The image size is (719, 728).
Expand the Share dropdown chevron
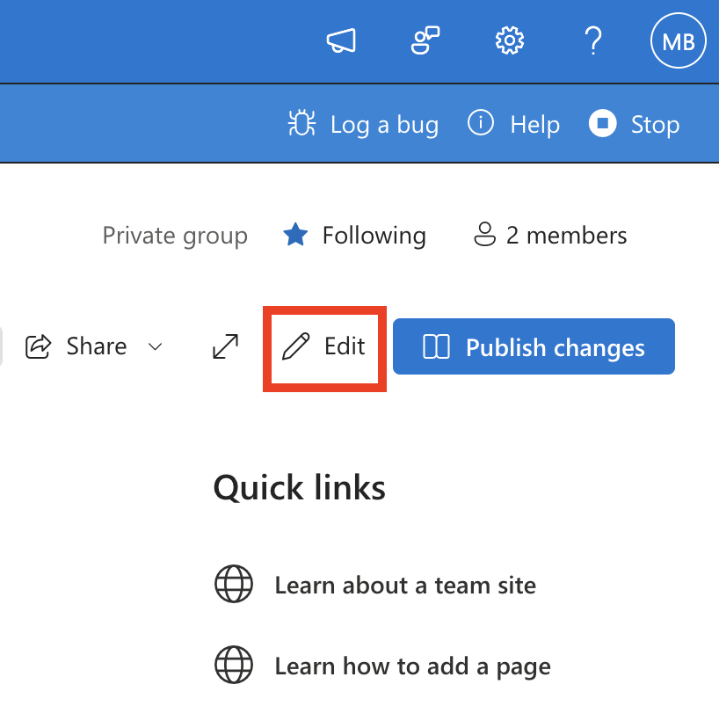coord(155,346)
